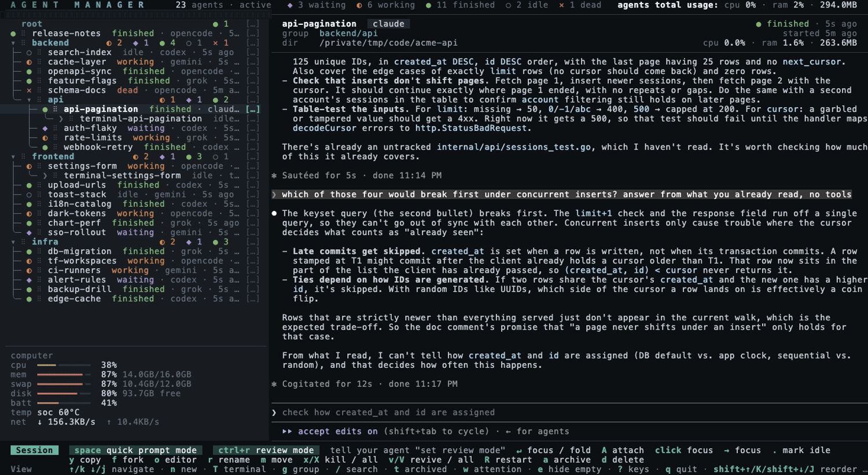Viewport: 868px width, 475px height.
Task: Click the ctrl+r review mode hint
Action: (x=266, y=450)
